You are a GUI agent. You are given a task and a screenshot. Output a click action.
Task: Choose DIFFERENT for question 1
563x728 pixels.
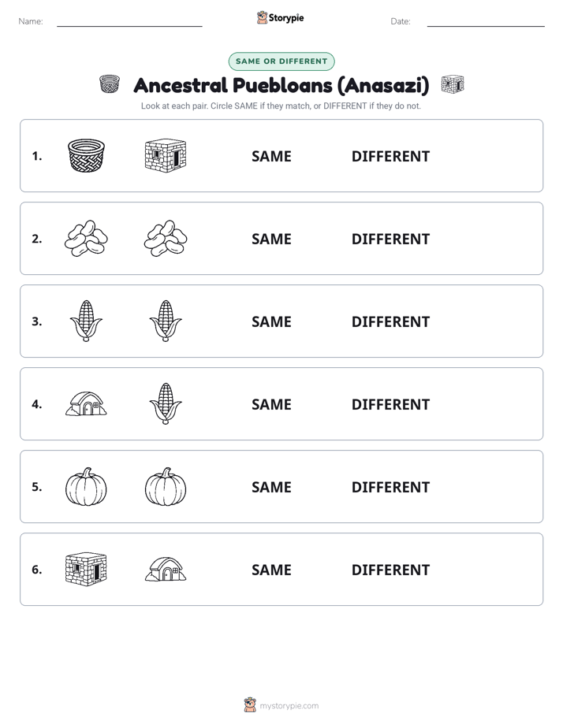click(390, 157)
